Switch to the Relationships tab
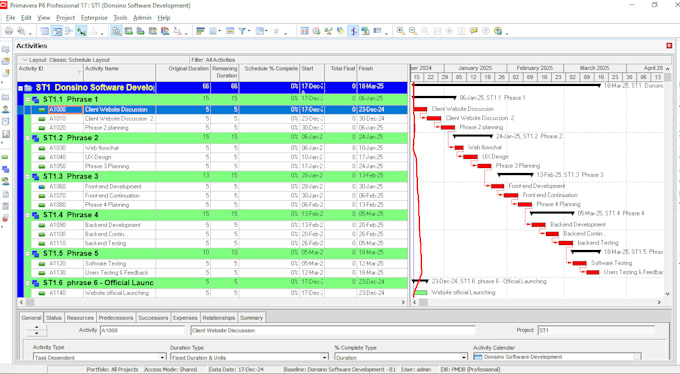 (x=219, y=318)
